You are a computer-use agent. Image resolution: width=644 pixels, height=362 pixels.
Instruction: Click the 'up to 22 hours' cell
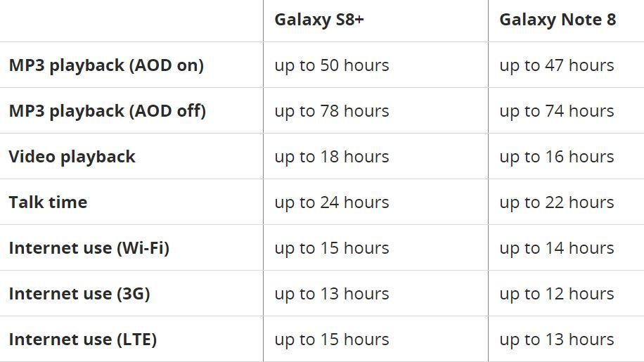557,202
